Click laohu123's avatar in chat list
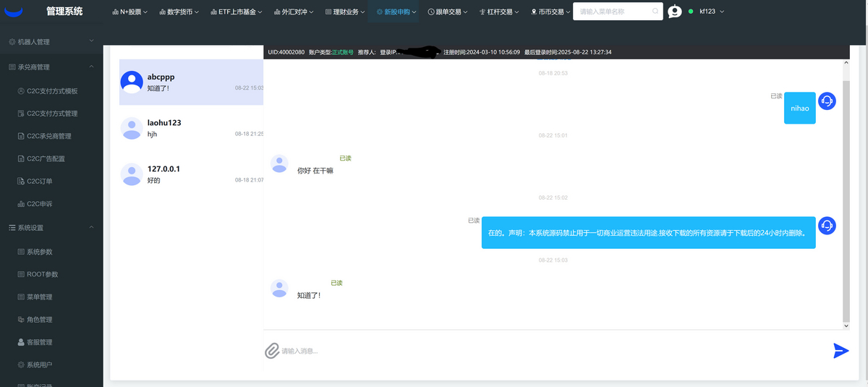868x387 pixels. click(132, 128)
